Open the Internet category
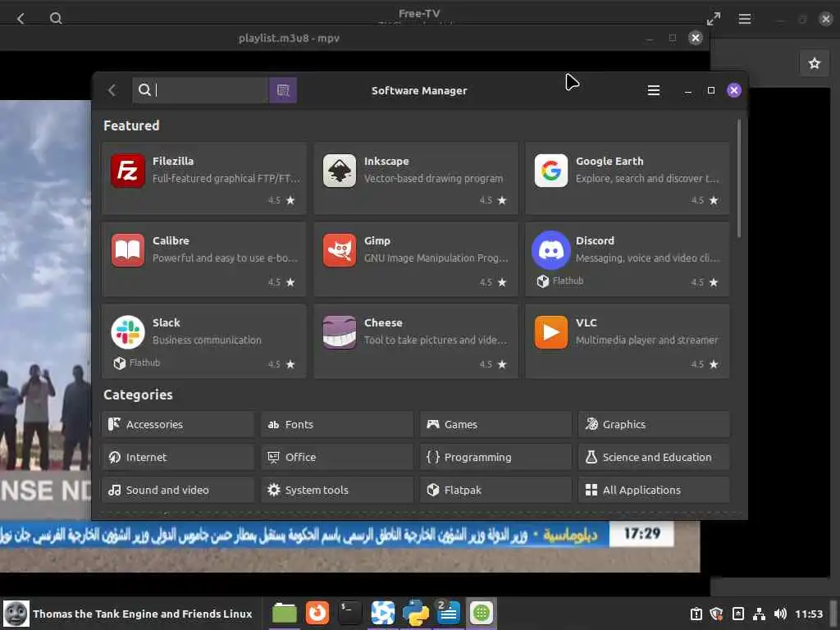 coord(178,457)
